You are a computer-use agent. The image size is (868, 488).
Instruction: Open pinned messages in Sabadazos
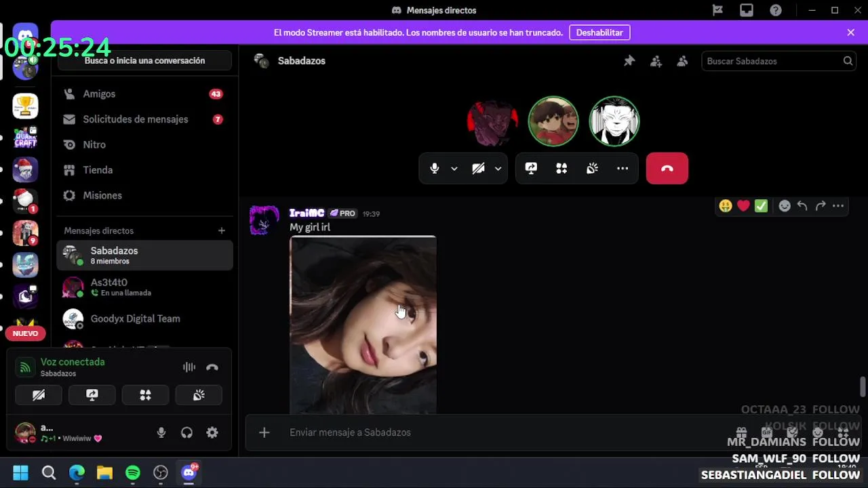pyautogui.click(x=629, y=61)
